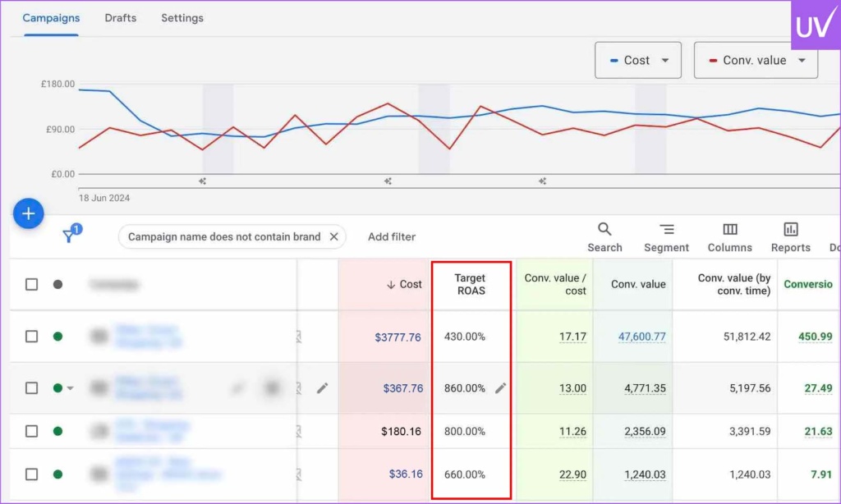Click the UV logo in corner
The height and width of the screenshot is (504, 841).
pos(815,25)
